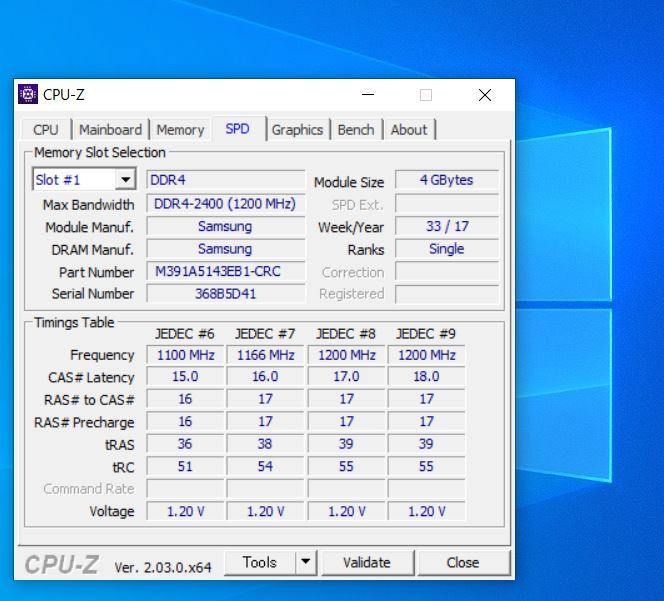Click the Validate button
664x601 pixels.
367,562
